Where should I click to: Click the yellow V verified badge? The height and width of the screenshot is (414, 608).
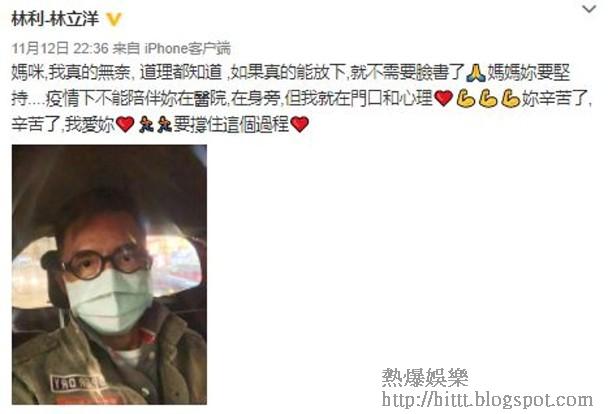(114, 19)
